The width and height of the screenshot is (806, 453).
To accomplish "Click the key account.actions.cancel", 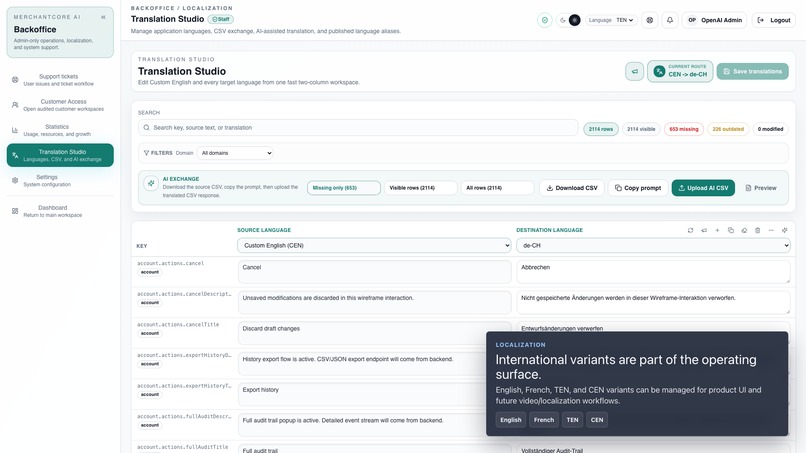I will click(171, 263).
